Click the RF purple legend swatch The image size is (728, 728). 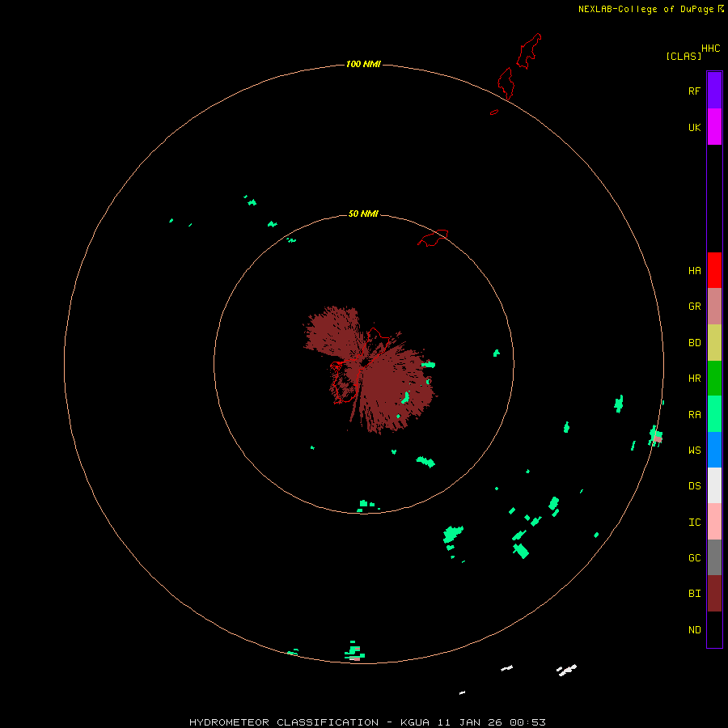pyautogui.click(x=714, y=91)
